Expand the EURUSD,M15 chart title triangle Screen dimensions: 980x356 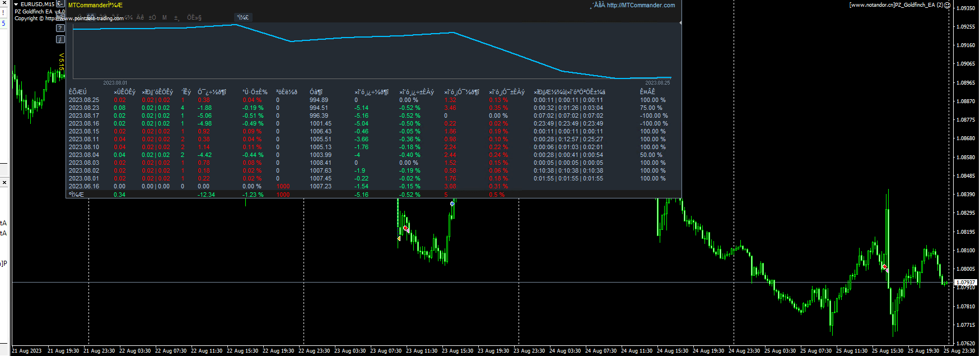(16, 4)
